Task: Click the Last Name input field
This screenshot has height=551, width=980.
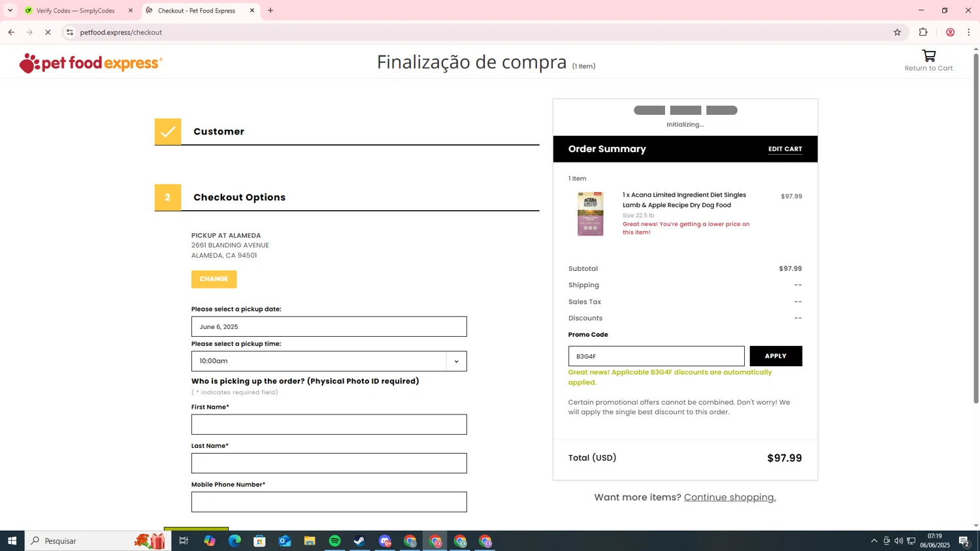Action: [x=329, y=463]
